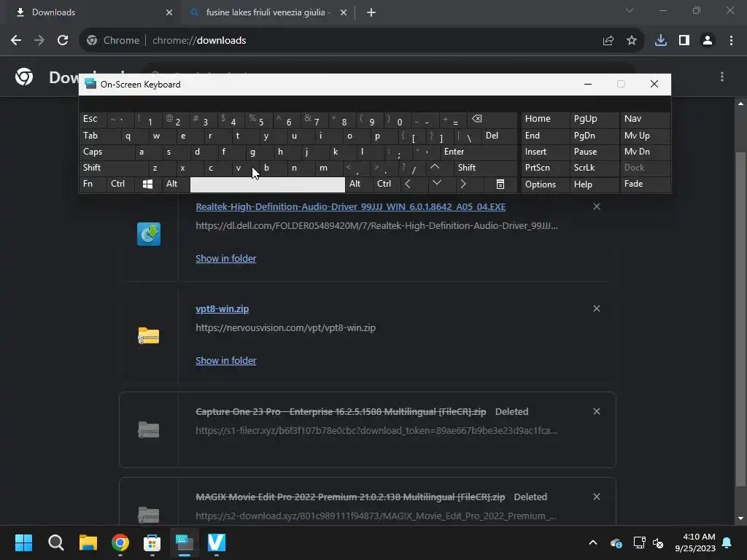Viewport: 747px width, 560px height.
Task: Close the Downloads tab
Action: point(169,13)
